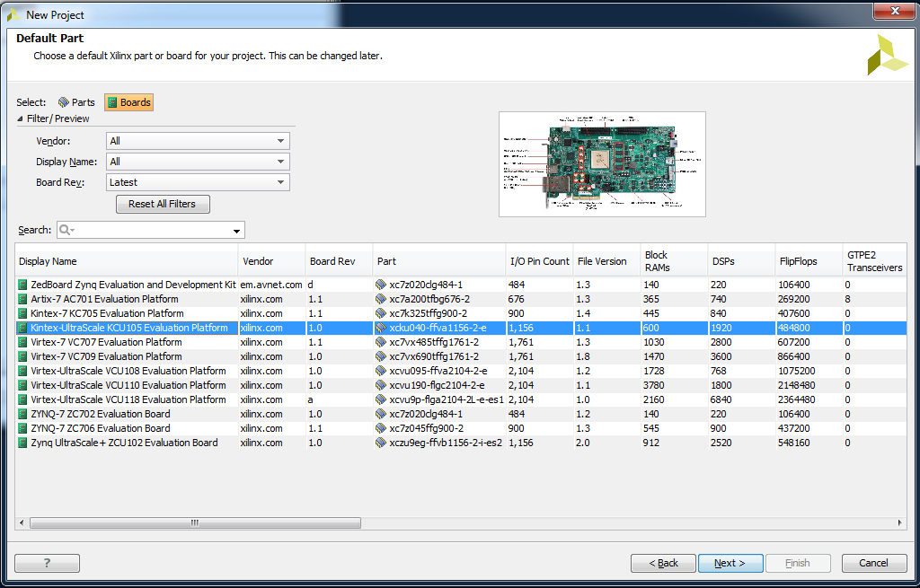Viewport: 920px width, 588px height.
Task: Click part chip icon beside xcku040-ffva1156-2-e
Action: pyautogui.click(x=381, y=328)
